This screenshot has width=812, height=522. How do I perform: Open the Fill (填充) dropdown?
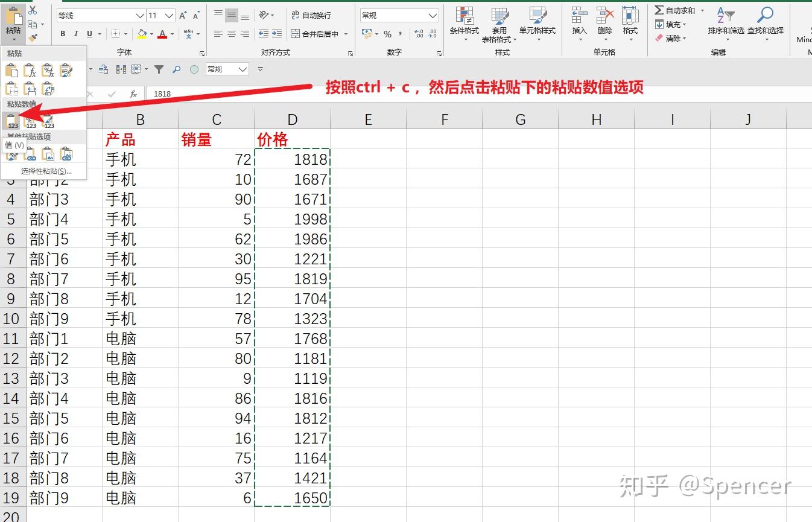tap(671, 25)
